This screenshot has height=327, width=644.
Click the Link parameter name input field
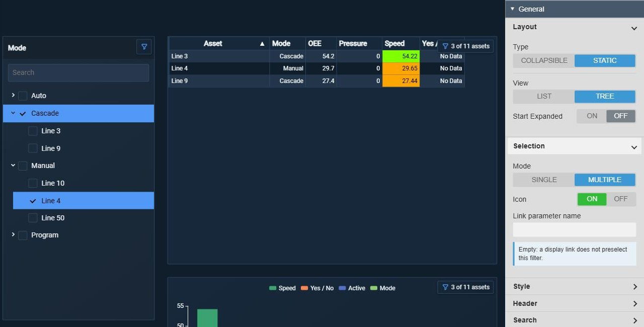tap(575, 230)
